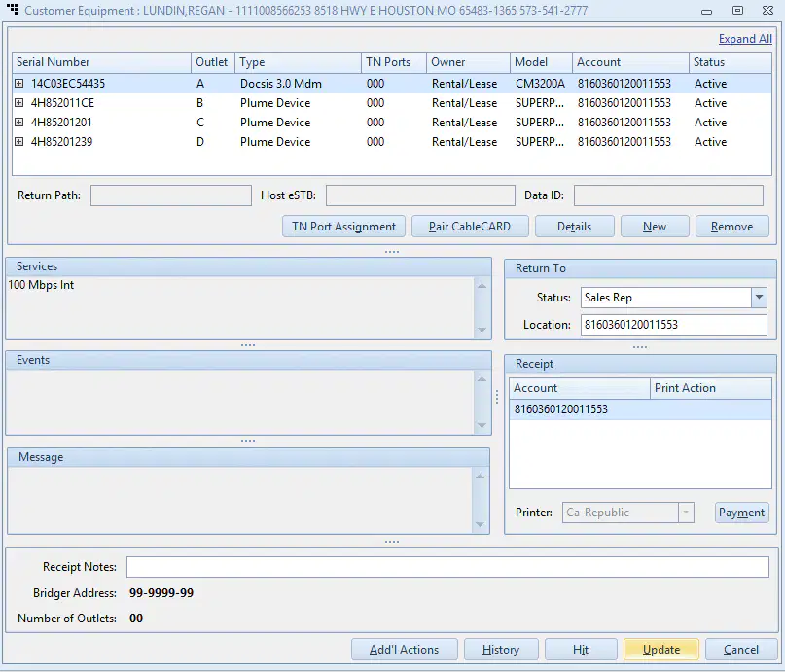Open the Payment button
The width and height of the screenshot is (785, 672).
tap(741, 513)
